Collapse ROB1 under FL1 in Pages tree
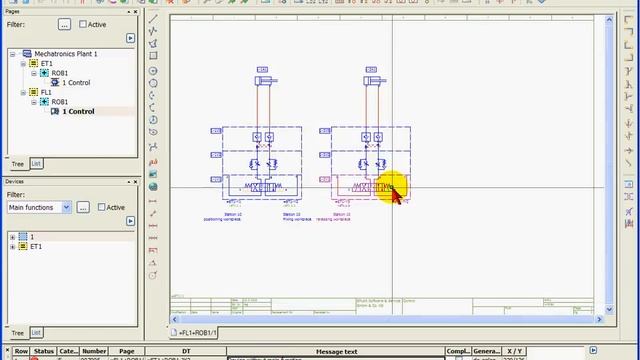The height and width of the screenshot is (360, 640). pyautogui.click(x=34, y=102)
